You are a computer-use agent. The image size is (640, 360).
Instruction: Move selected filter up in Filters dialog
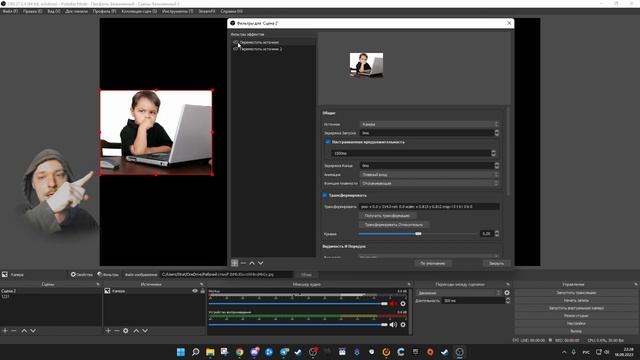pyautogui.click(x=252, y=263)
